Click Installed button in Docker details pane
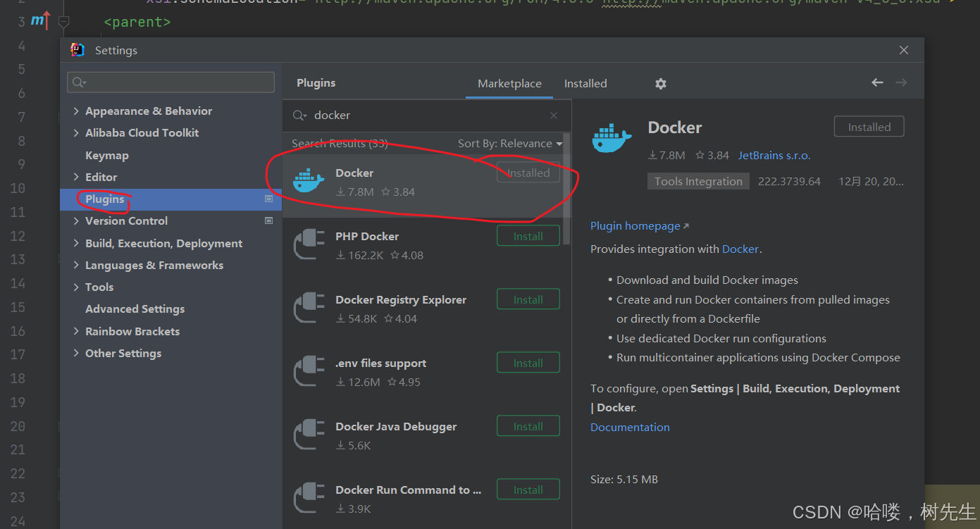 click(869, 127)
